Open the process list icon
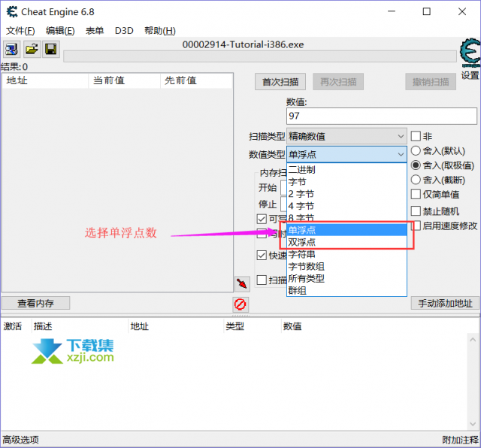Image resolution: width=481 pixels, height=448 pixels. (12, 49)
